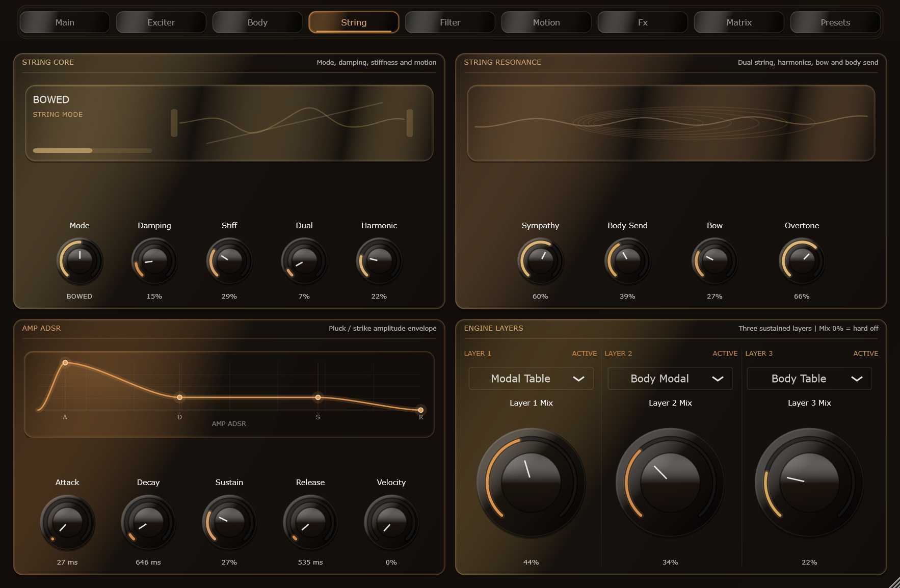Click the sustain point S on envelope
This screenshot has width=900, height=588.
pyautogui.click(x=318, y=397)
